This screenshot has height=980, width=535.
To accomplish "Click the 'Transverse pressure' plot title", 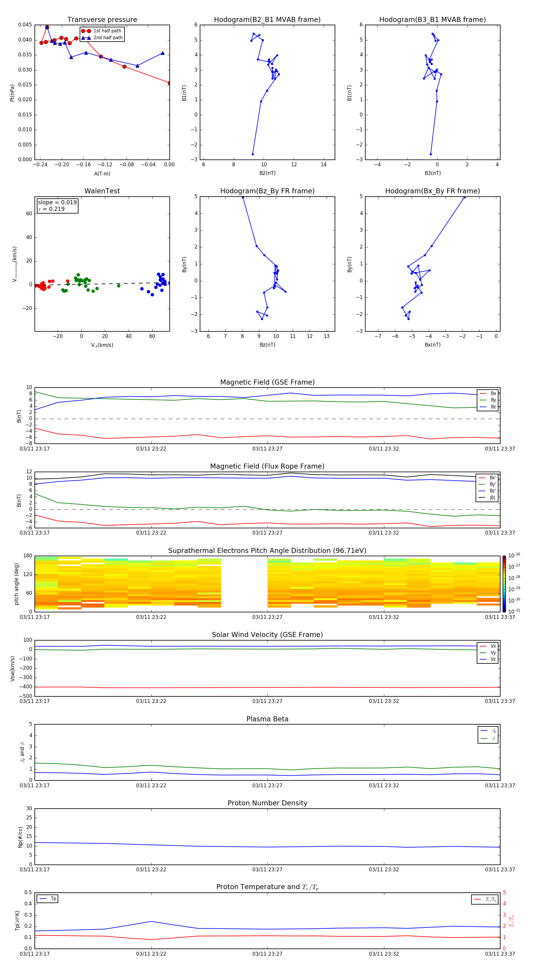I will pos(102,19).
